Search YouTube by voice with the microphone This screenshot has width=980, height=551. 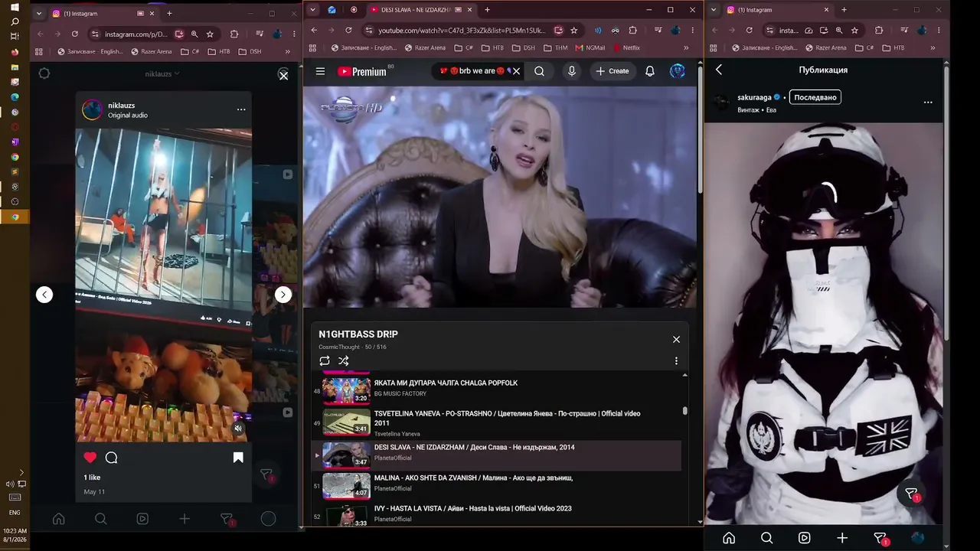(x=571, y=71)
